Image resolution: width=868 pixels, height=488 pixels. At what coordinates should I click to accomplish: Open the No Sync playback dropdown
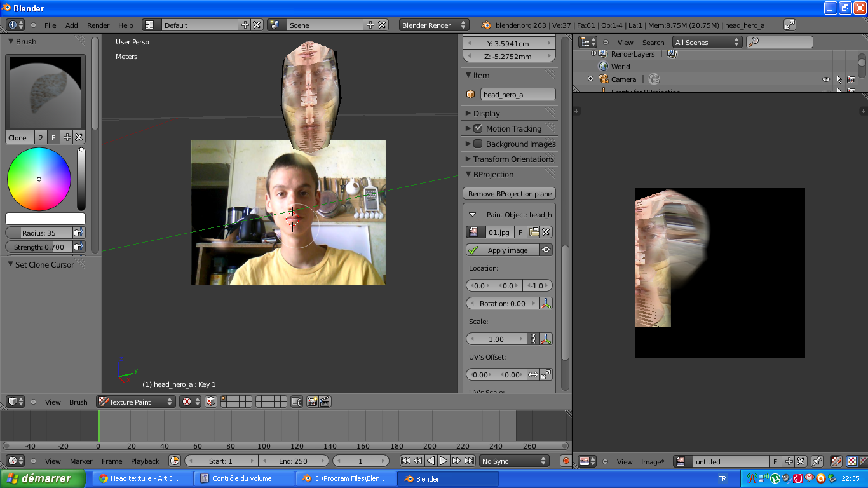[514, 461]
